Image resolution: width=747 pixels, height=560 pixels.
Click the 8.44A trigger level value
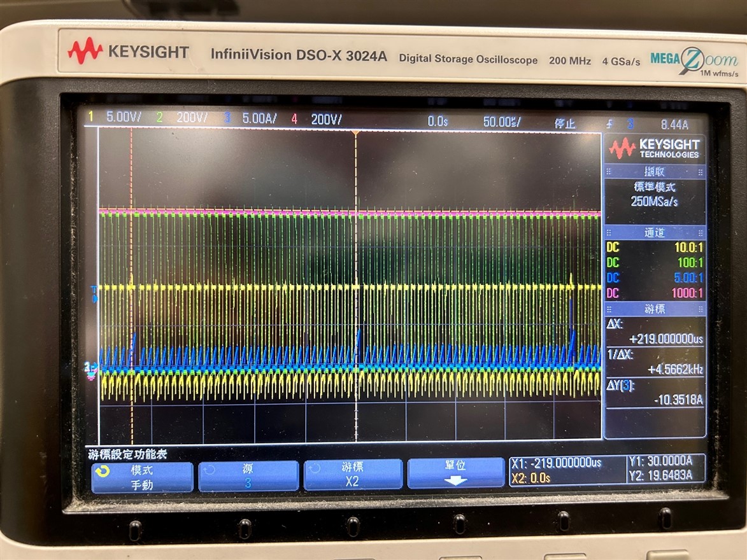coord(674,125)
